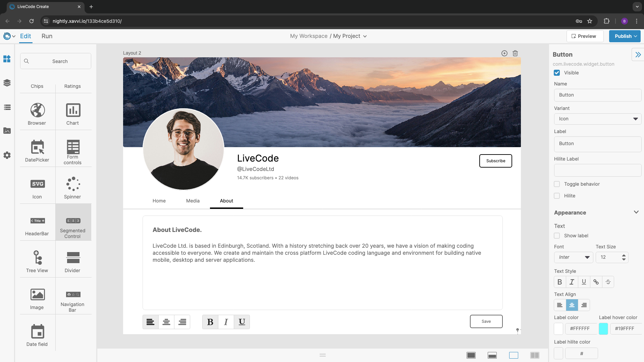Enable Toggle behavior checkbox
Image resolution: width=644 pixels, height=362 pixels.
tap(557, 184)
